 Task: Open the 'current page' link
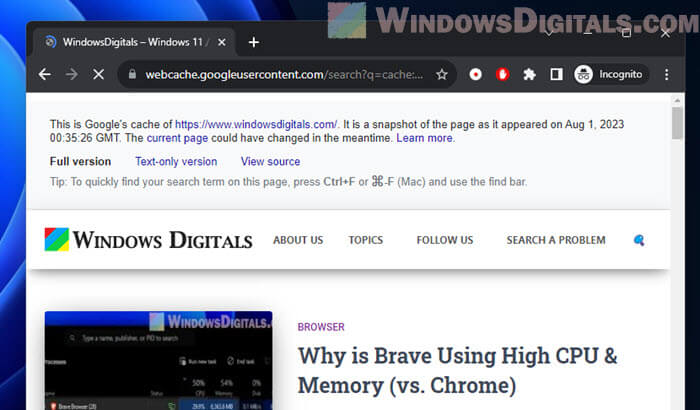177,138
